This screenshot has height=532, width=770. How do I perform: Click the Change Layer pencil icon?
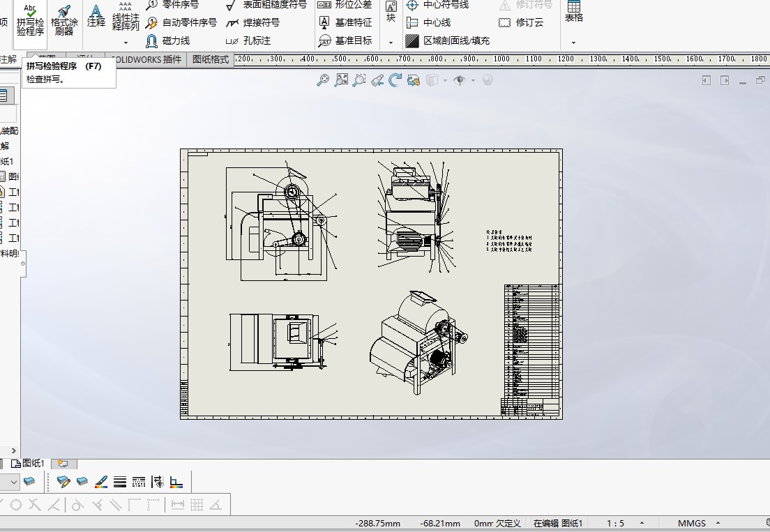pos(63,482)
